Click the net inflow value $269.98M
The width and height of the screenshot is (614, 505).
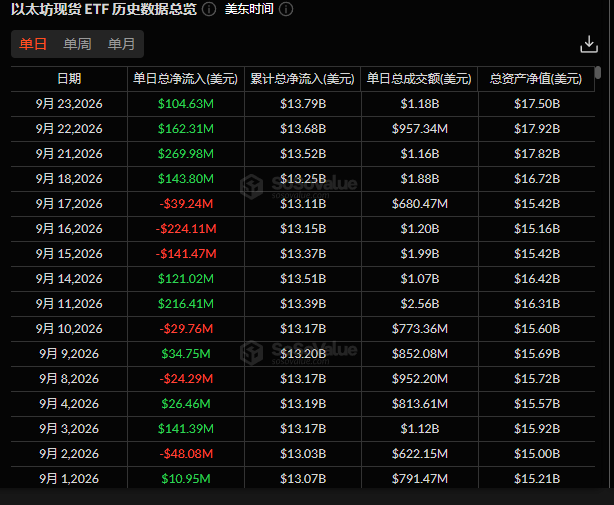(x=186, y=154)
